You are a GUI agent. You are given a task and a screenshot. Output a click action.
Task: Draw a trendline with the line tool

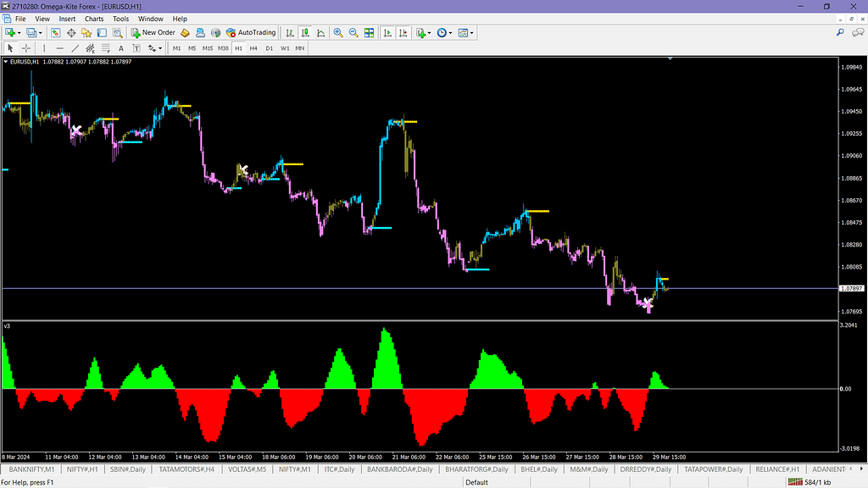click(x=75, y=48)
